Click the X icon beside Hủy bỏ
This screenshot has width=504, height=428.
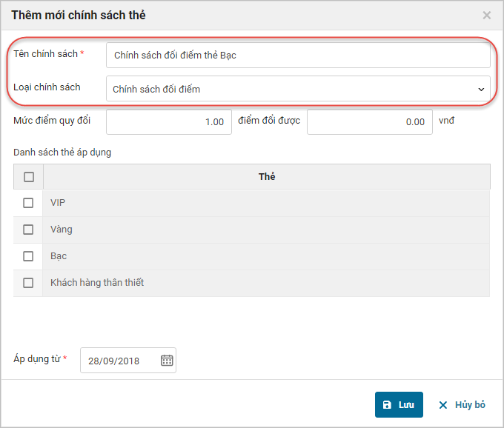(443, 405)
